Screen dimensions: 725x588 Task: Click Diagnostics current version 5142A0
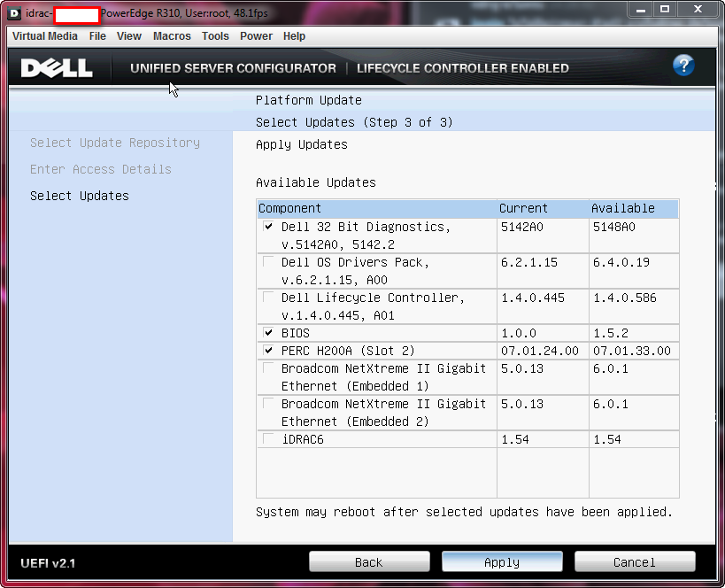pyautogui.click(x=522, y=227)
